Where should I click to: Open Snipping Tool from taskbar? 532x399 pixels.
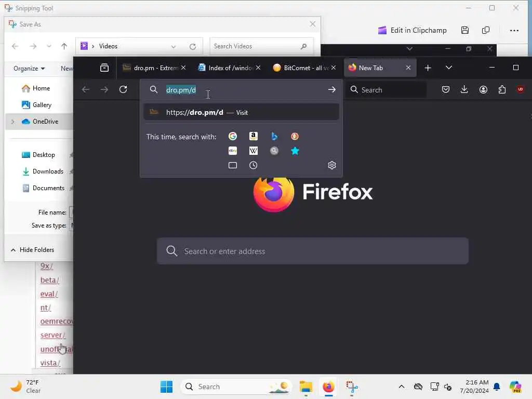tap(352, 387)
